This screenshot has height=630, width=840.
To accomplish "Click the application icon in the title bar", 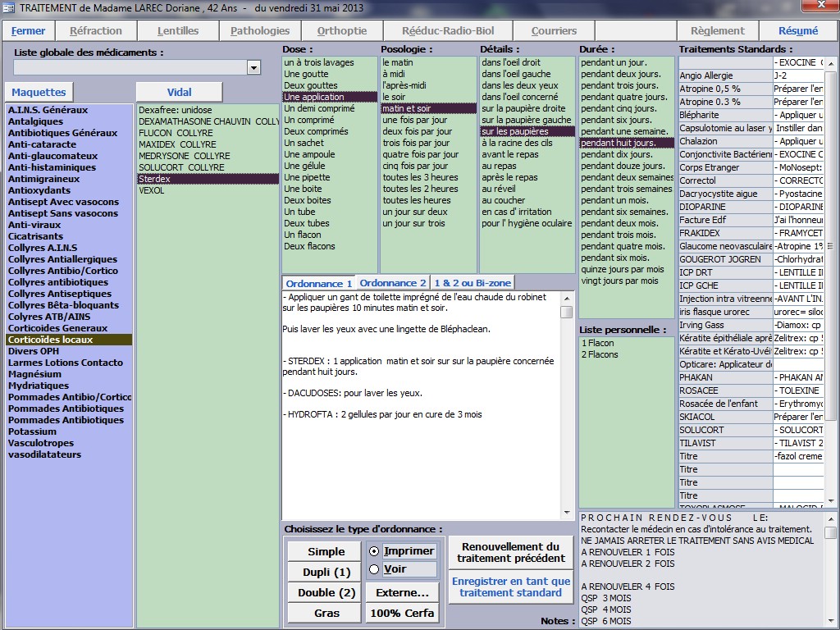I will (x=9, y=7).
